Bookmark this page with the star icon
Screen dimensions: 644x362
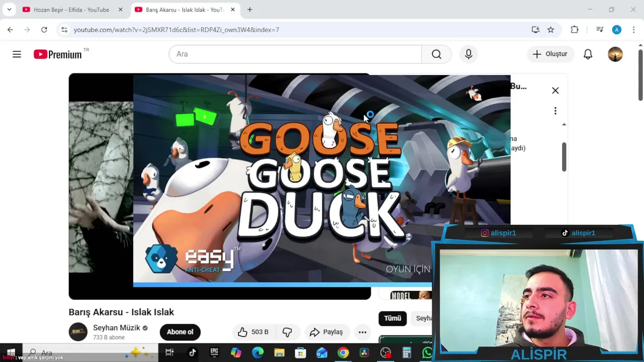(x=551, y=30)
